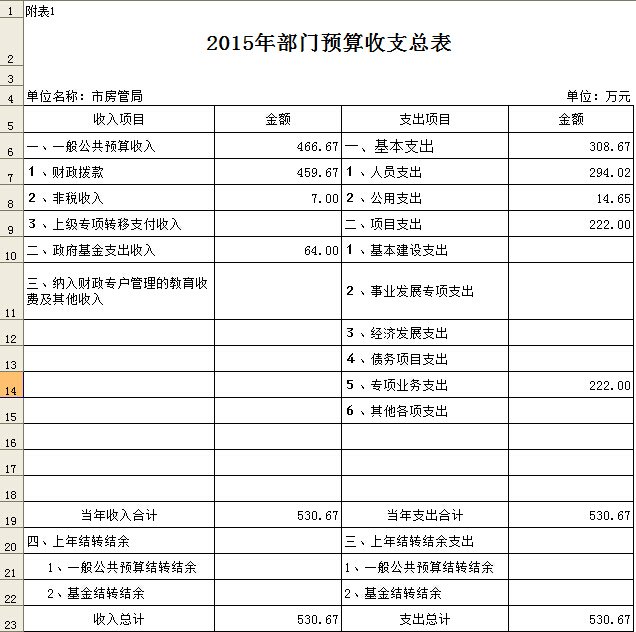Click the row 19 header

[x=11, y=520]
